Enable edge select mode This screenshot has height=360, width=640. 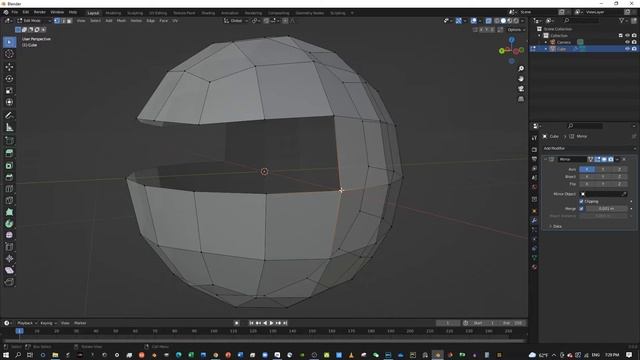click(x=63, y=20)
